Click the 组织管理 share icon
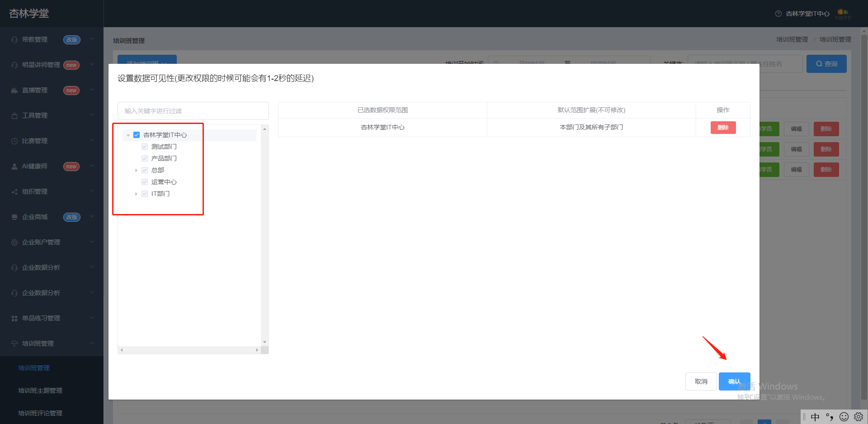 coord(14,192)
